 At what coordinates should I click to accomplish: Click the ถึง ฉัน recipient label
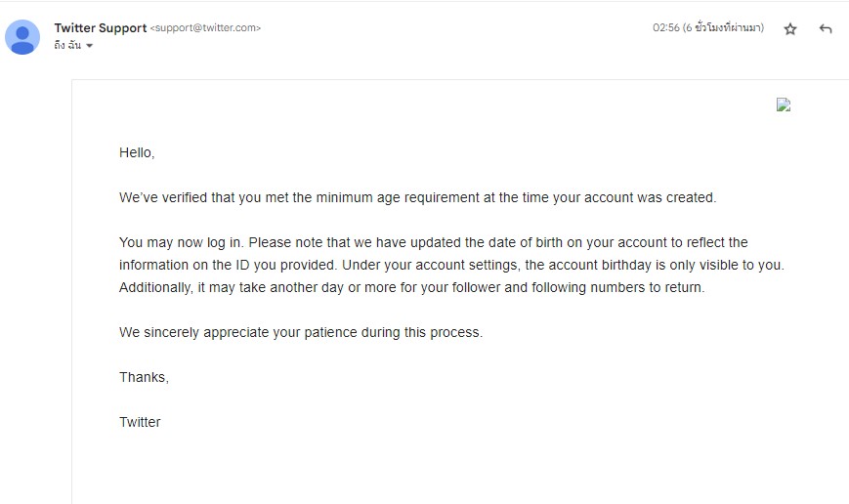coord(67,46)
